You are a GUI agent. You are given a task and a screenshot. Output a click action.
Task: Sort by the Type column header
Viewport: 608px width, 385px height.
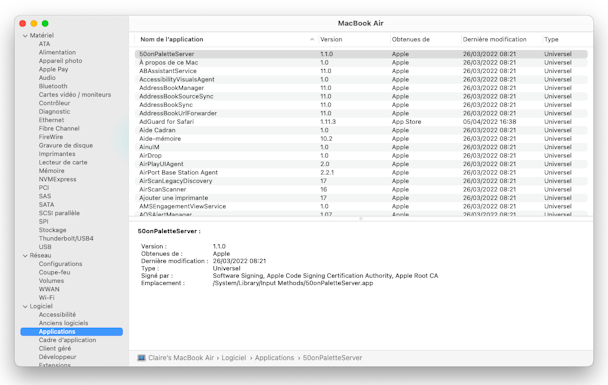click(551, 39)
